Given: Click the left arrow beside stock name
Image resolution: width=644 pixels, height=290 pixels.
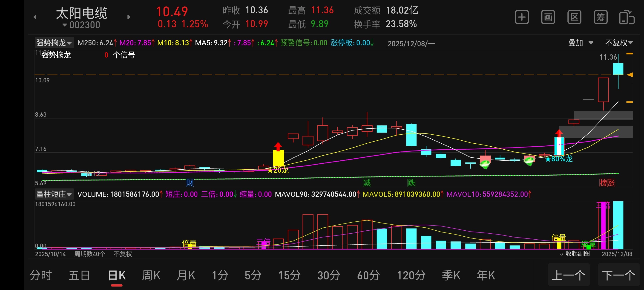Looking at the screenshot, I should [x=35, y=17].
